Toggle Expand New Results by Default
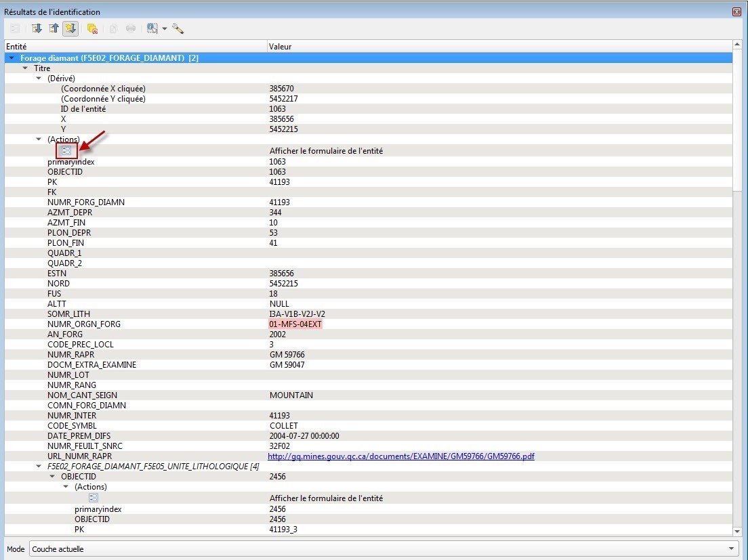 70,28
